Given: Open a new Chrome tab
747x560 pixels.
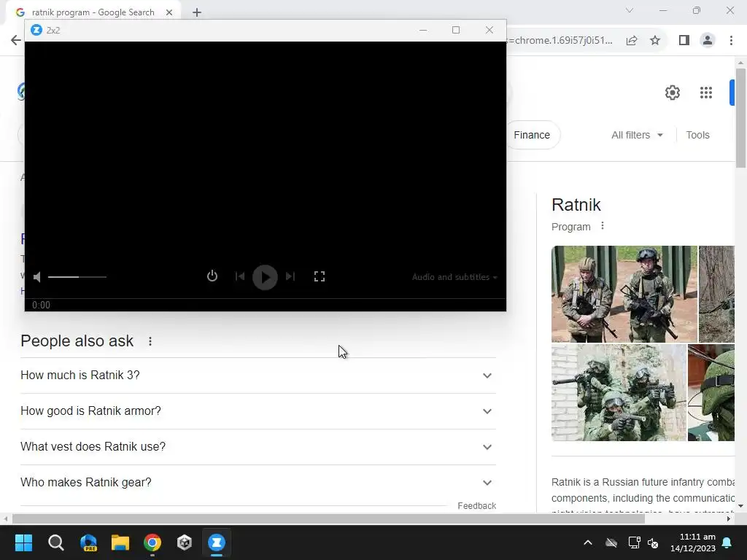Looking at the screenshot, I should click(x=197, y=12).
